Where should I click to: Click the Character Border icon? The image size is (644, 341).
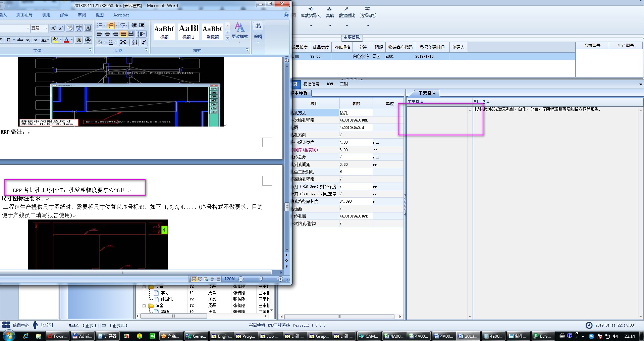pyautogui.click(x=88, y=28)
